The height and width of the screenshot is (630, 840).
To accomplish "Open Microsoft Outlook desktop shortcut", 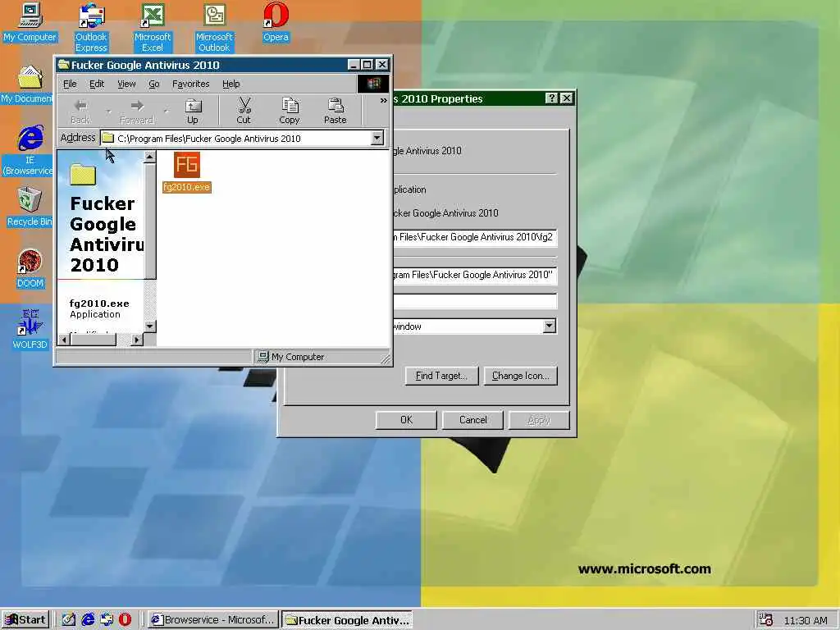I will pyautogui.click(x=214, y=28).
